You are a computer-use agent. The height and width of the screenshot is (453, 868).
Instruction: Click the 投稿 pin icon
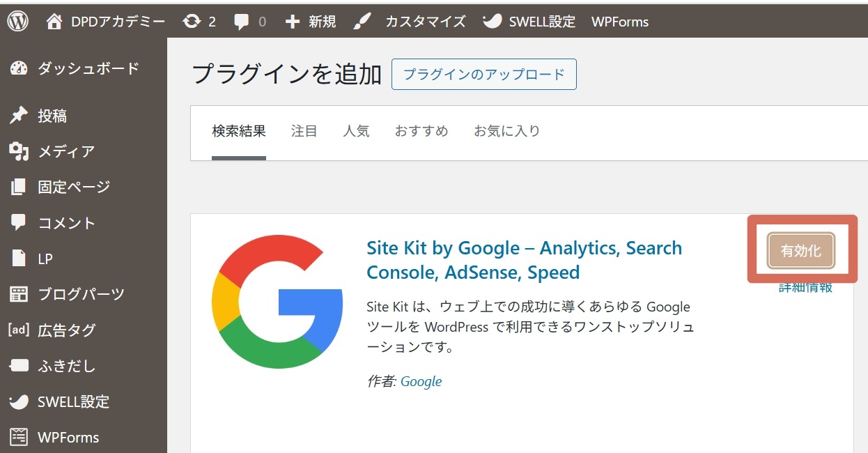[x=19, y=116]
